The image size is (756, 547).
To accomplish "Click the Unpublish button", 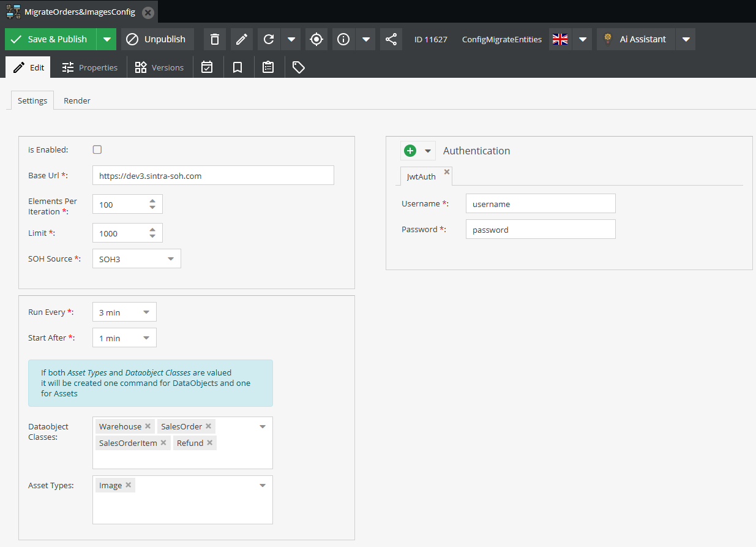I will [157, 39].
